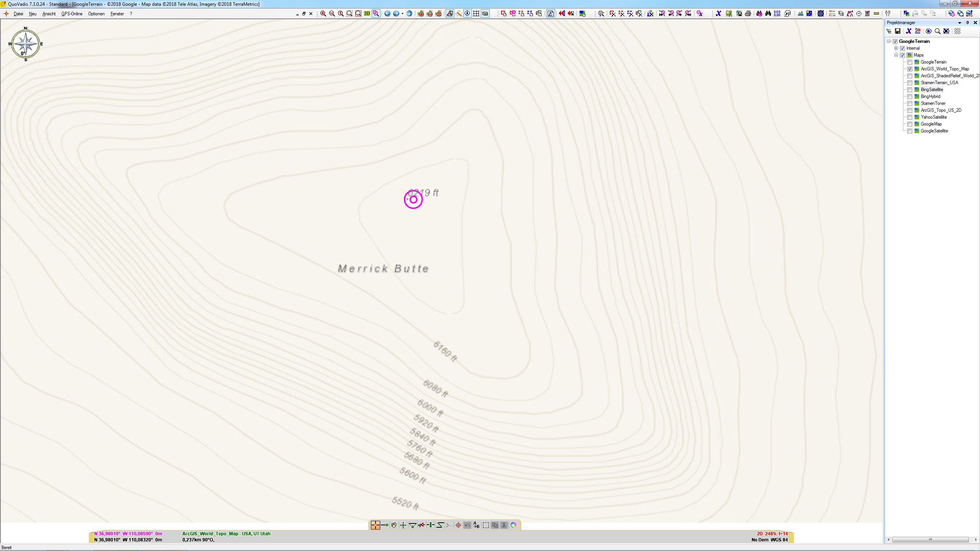
Task: Toggle the Internal checkbox
Action: coord(903,48)
